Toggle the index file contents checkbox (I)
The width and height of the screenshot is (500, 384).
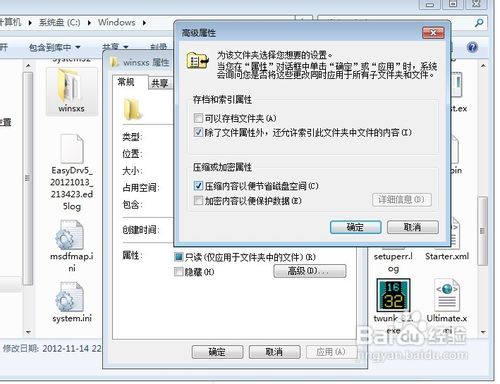click(198, 132)
